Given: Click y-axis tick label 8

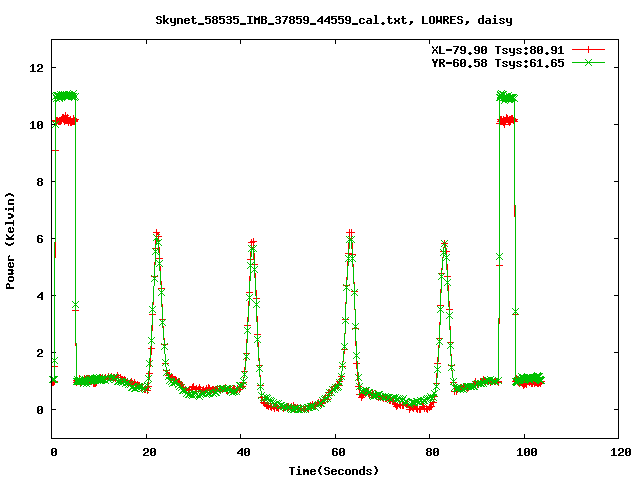Looking at the screenshot, I should (40, 182).
